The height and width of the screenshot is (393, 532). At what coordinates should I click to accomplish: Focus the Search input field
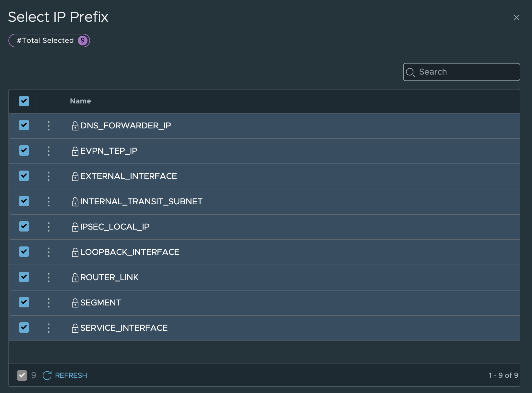pyautogui.click(x=467, y=72)
